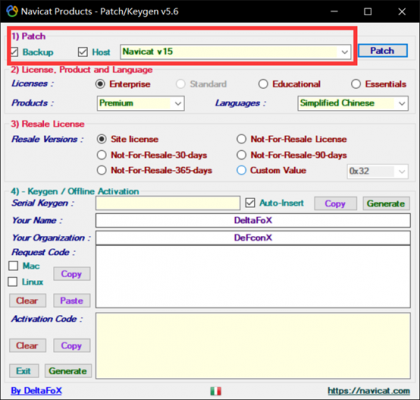
Task: Maximize the Patch/Keygen window
Action: [x=368, y=12]
